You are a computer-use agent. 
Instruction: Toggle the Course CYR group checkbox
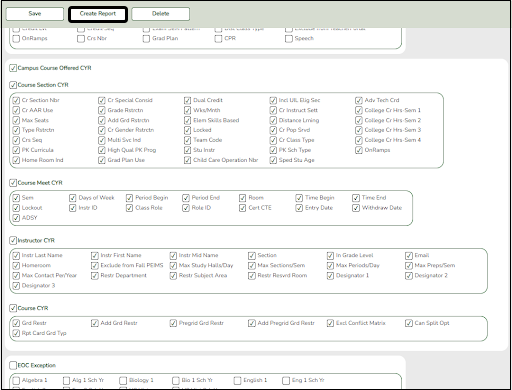pos(13,308)
